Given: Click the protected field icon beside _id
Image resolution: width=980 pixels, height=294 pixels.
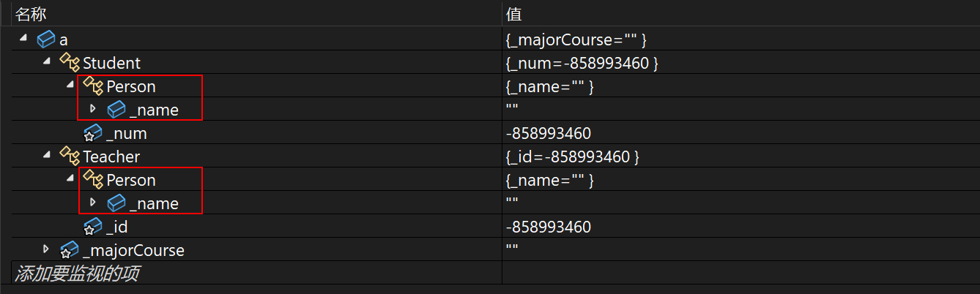Looking at the screenshot, I should [93, 227].
